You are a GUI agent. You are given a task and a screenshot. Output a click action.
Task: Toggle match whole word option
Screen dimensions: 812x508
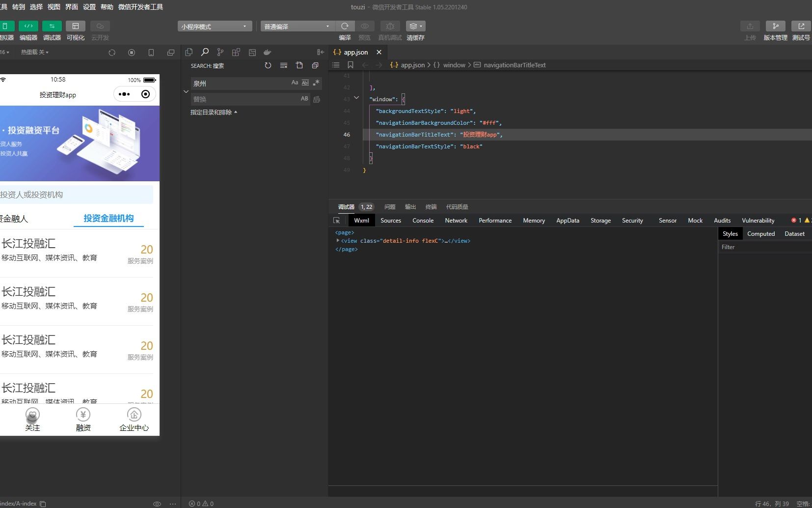(x=305, y=83)
